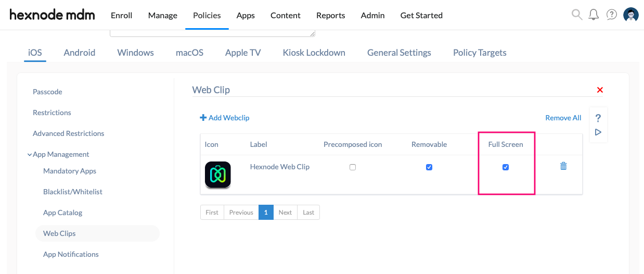Select the Policies menu item
This screenshot has width=644, height=274.
click(x=207, y=15)
